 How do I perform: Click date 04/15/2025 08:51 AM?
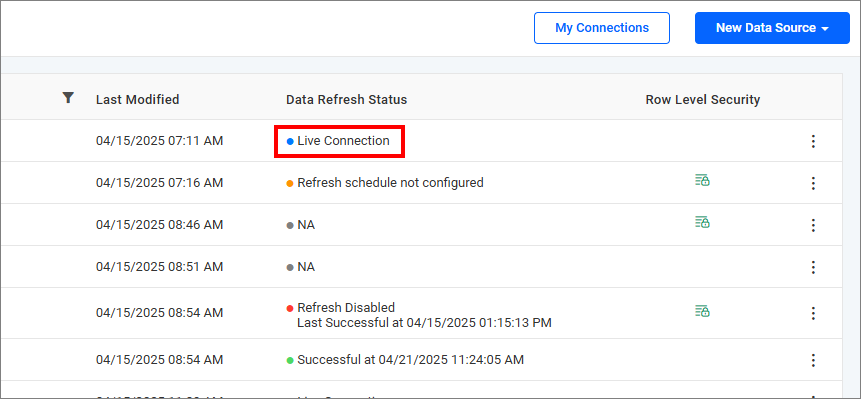[x=159, y=267]
